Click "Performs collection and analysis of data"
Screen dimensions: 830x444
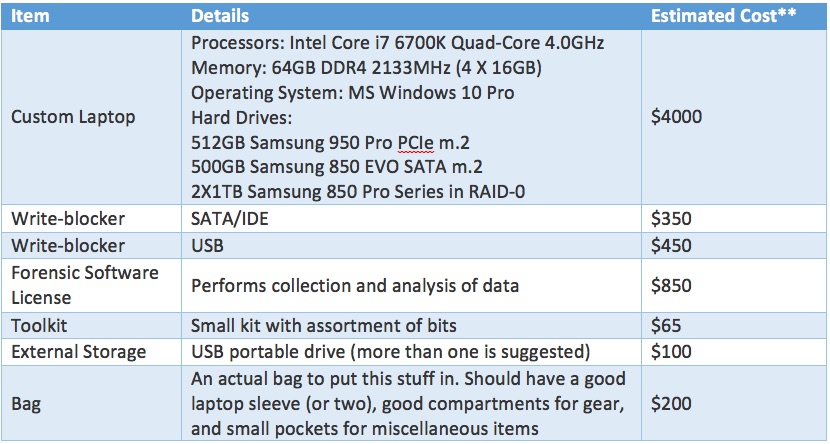pos(355,286)
